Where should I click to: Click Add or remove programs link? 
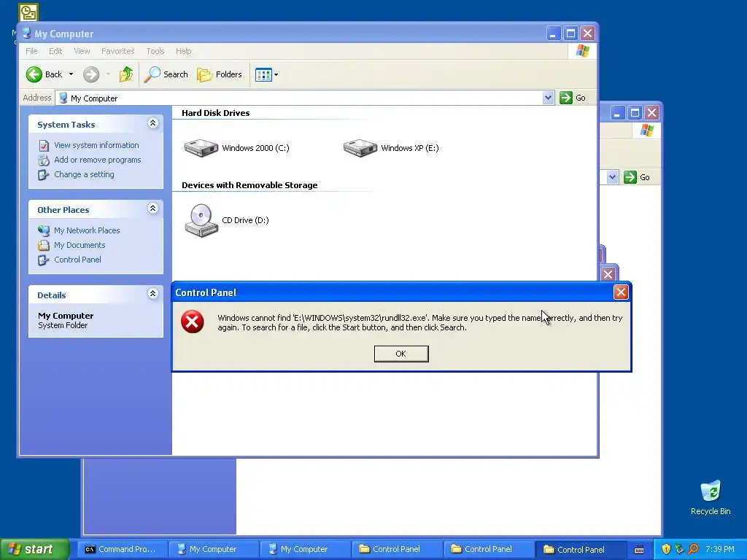pos(98,160)
